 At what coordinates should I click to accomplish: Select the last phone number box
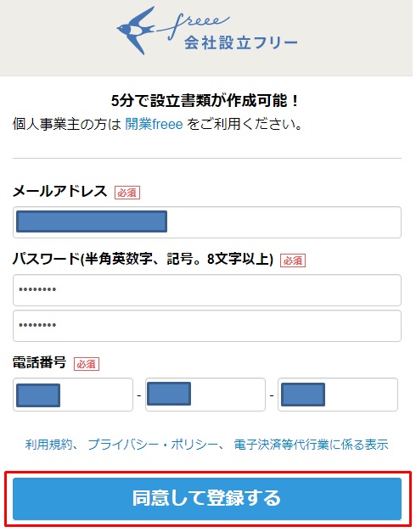tap(338, 395)
